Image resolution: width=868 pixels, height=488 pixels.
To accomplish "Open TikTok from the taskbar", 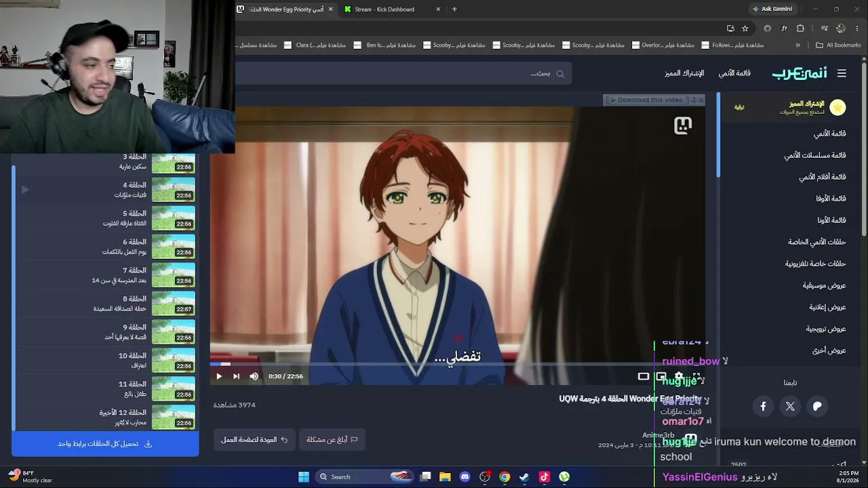I will (544, 476).
